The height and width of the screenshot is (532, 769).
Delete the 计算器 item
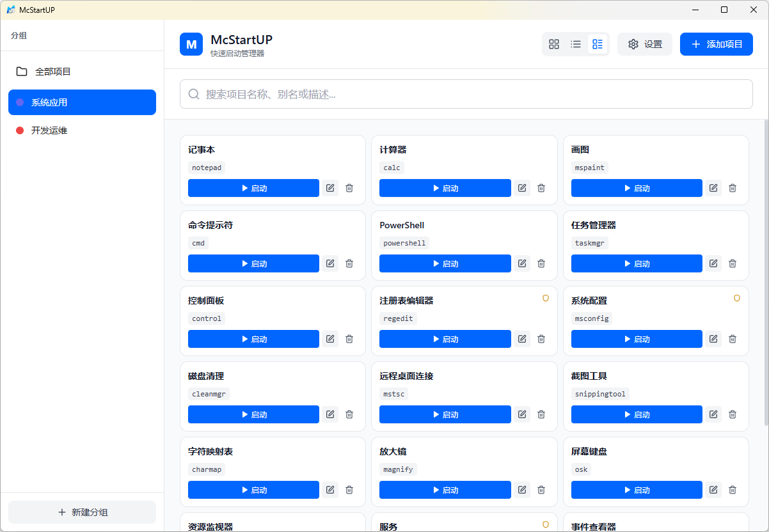coord(541,188)
